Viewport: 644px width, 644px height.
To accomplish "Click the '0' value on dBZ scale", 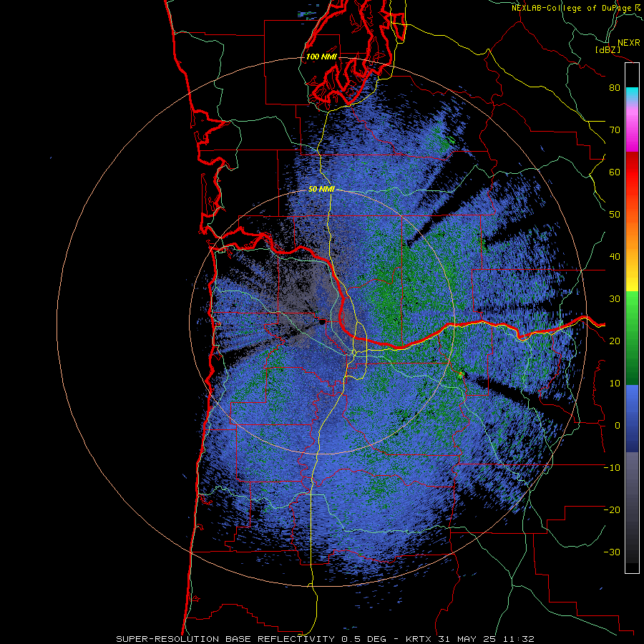I will (x=618, y=426).
